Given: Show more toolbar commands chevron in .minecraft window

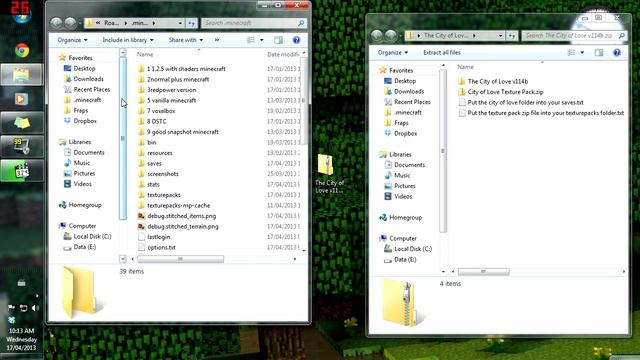Looking at the screenshot, I should pos(217,40).
